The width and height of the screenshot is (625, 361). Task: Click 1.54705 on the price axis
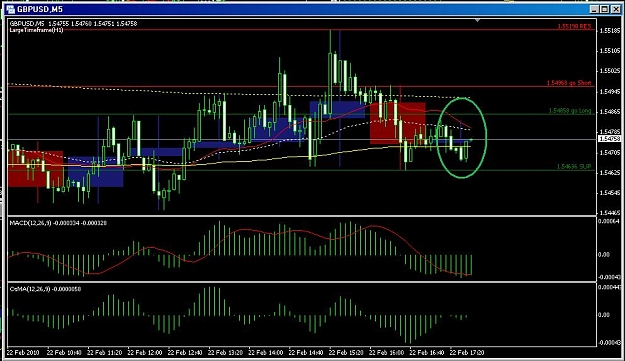point(610,152)
